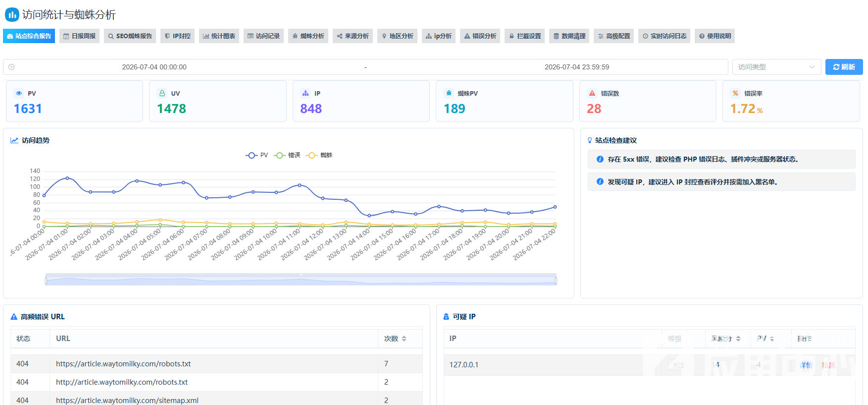The width and height of the screenshot is (868, 405).
Task: Toggle the 错误 series in chart legend
Action: click(287, 155)
